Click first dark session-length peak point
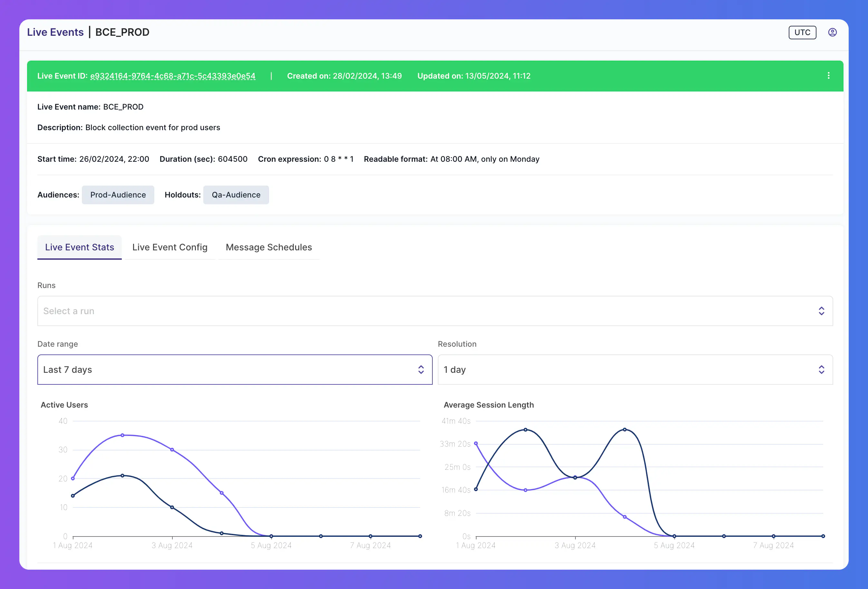 526,430
